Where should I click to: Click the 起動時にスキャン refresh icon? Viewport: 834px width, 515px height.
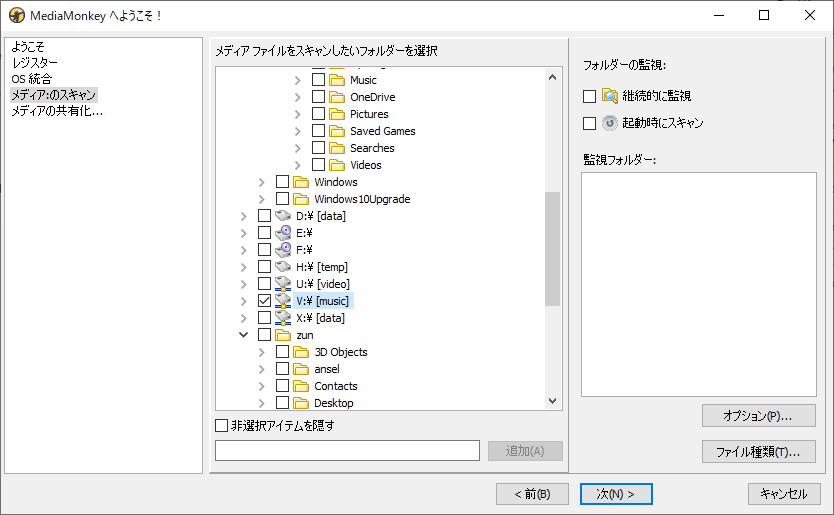click(x=610, y=123)
